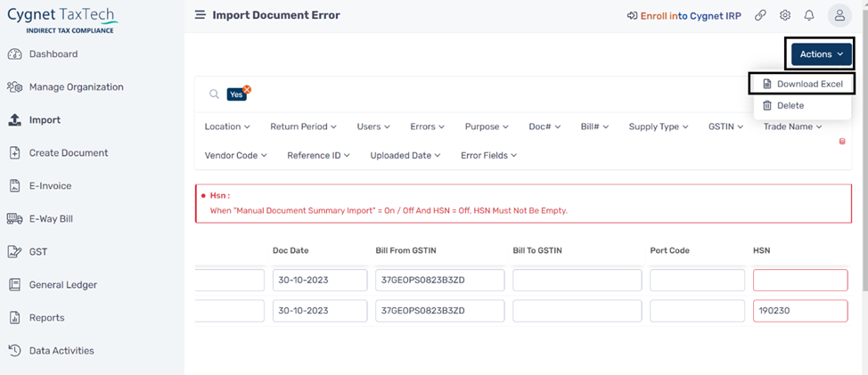Expand the Doc# filter

tap(545, 126)
